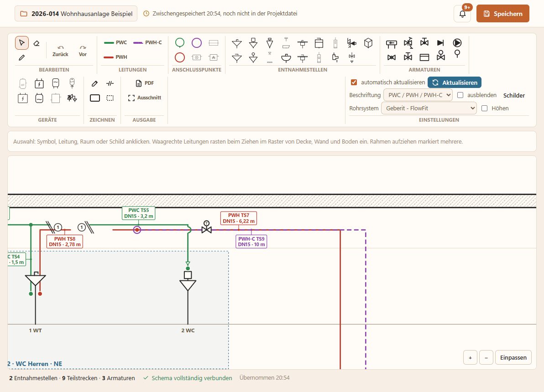The width and height of the screenshot is (544, 392).
Task: Place a purple circle connection point
Action: pos(197,43)
